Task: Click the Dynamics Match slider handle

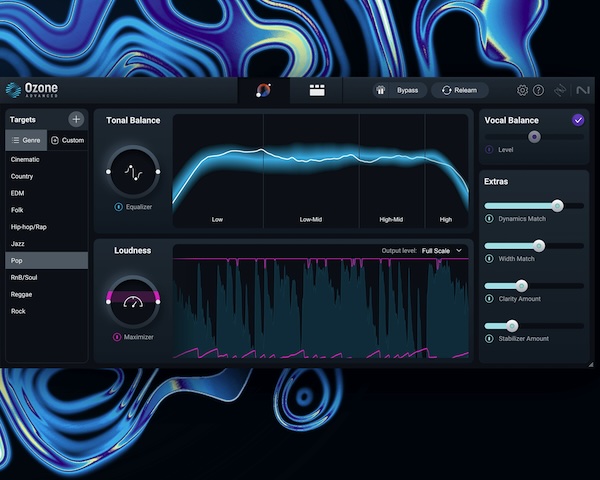Action: [558, 206]
